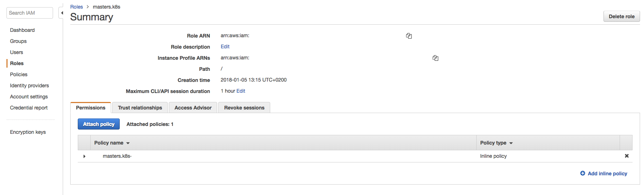Screen dimensions: 644x195
Task: Open Encryption keys in sidebar
Action: tap(28, 132)
